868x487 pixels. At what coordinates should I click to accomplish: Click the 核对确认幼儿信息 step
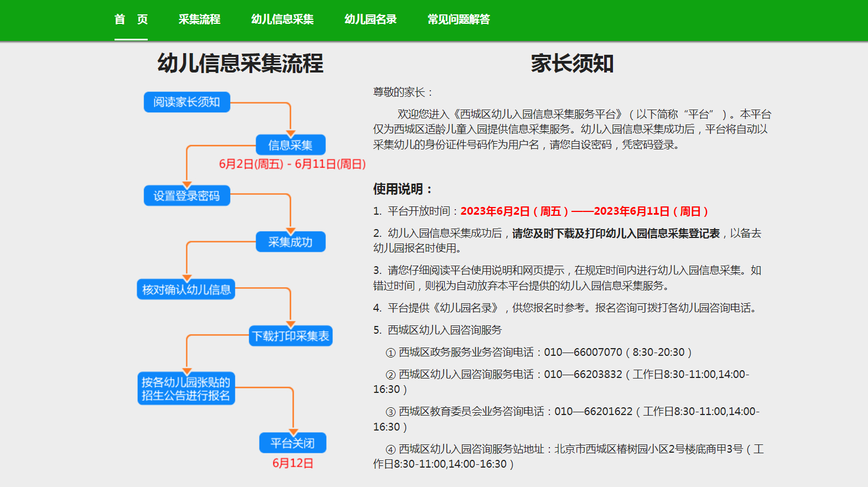tap(186, 289)
